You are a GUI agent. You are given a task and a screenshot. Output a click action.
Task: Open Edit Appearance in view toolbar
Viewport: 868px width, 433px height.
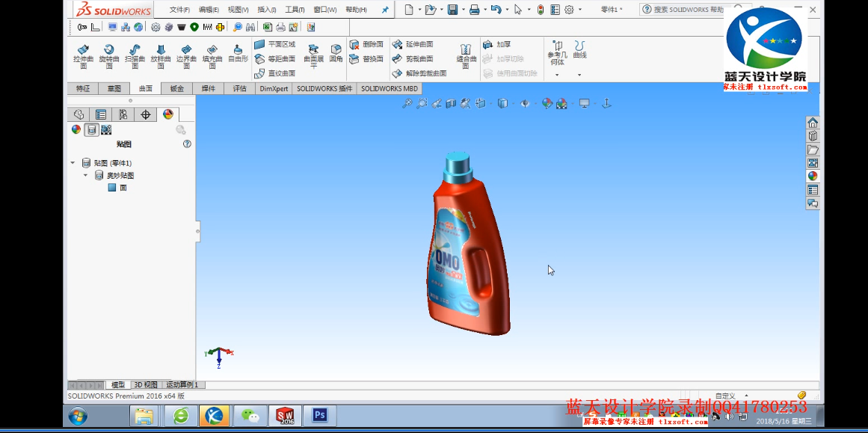point(547,103)
